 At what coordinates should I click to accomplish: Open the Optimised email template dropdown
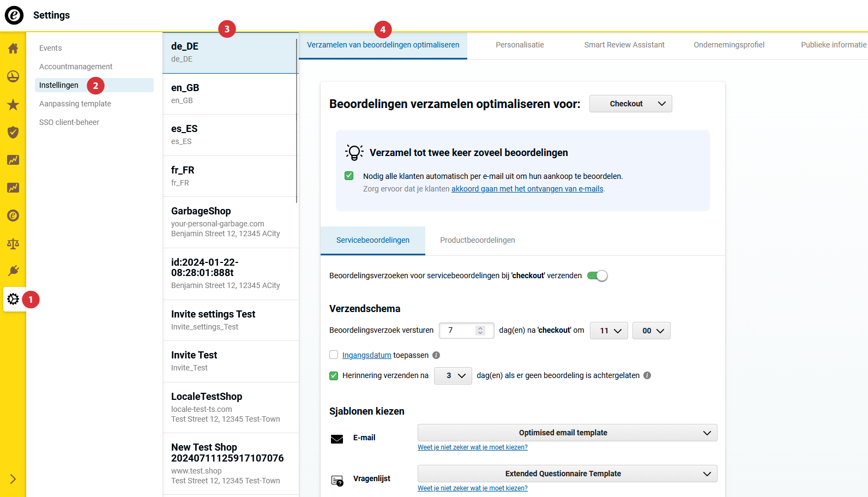568,433
